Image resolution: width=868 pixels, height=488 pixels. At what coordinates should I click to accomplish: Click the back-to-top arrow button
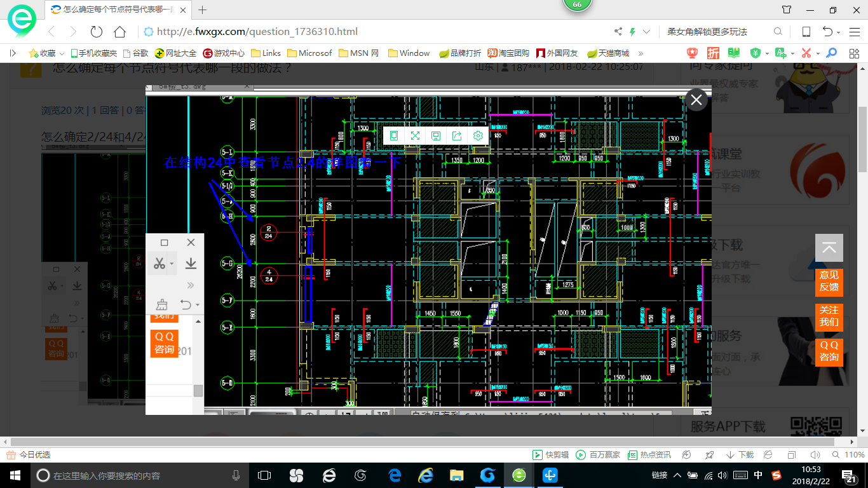(x=829, y=248)
